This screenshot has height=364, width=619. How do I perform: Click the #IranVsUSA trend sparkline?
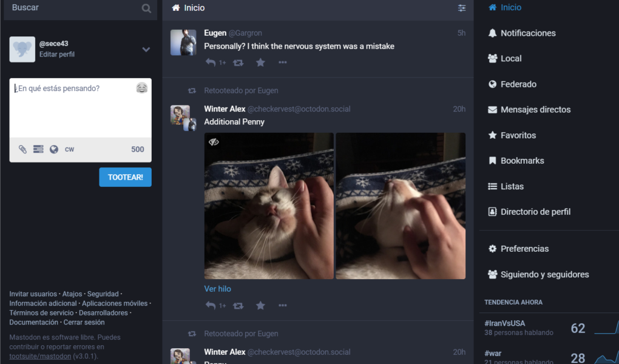[x=606, y=328]
